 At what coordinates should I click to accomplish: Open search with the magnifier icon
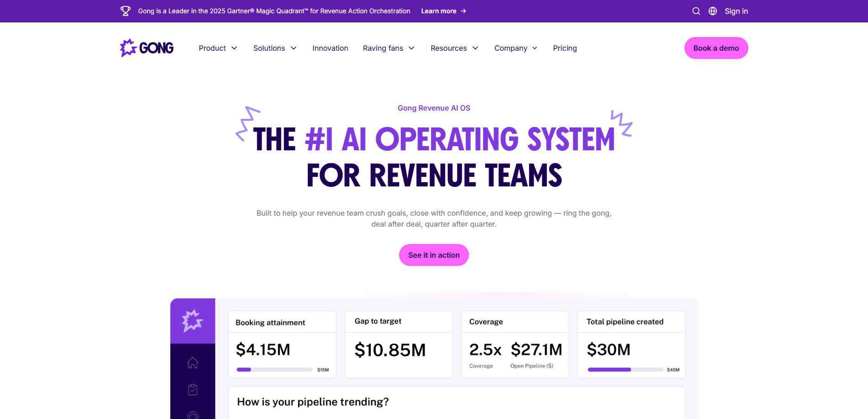coord(696,11)
